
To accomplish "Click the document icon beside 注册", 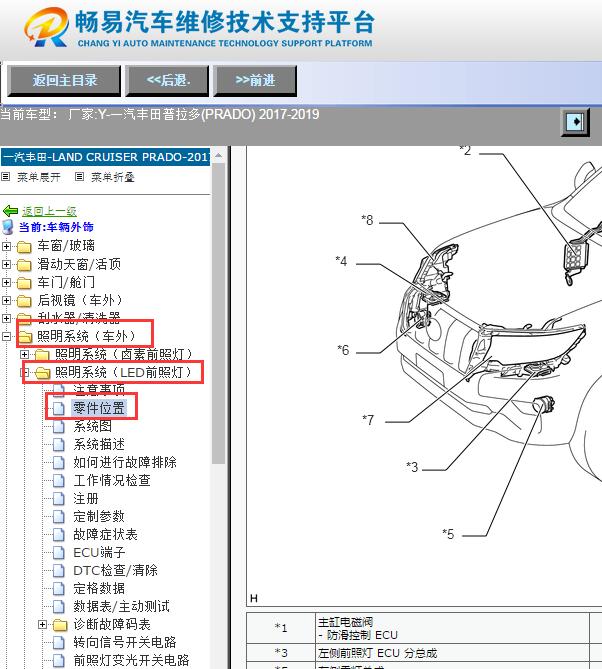I will 58,499.
